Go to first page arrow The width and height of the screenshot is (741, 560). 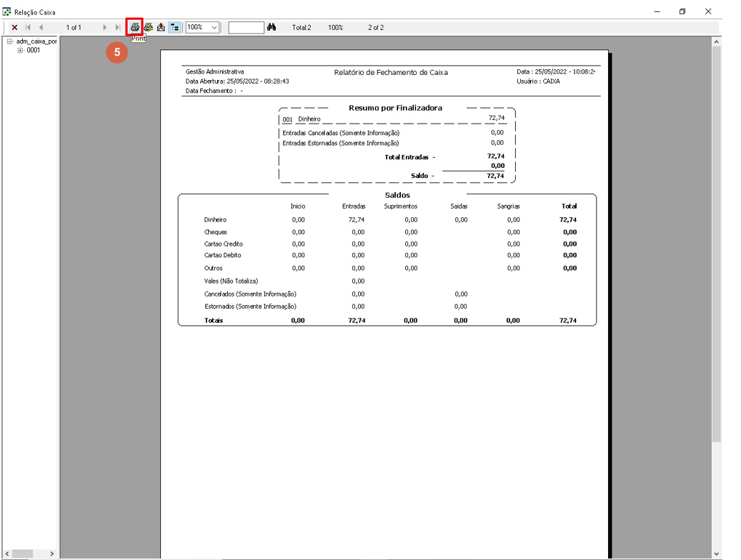tap(28, 27)
